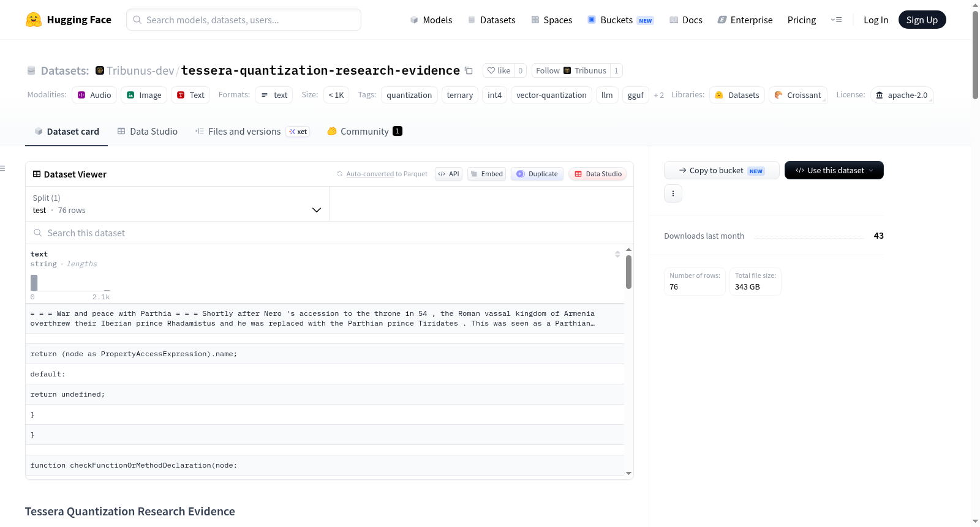Viewport: 980px width, 527px height.
Task: Open the Docs page
Action: [x=686, y=20]
